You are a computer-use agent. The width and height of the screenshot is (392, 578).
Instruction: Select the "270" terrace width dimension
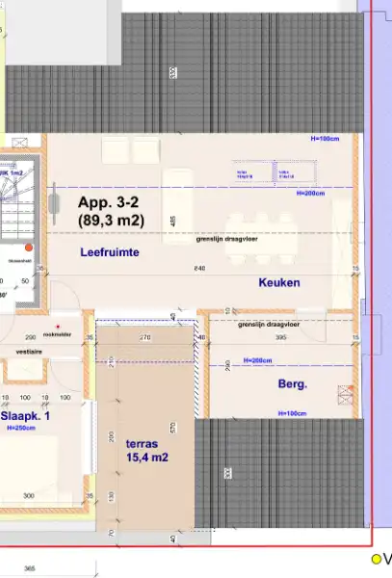point(145,337)
